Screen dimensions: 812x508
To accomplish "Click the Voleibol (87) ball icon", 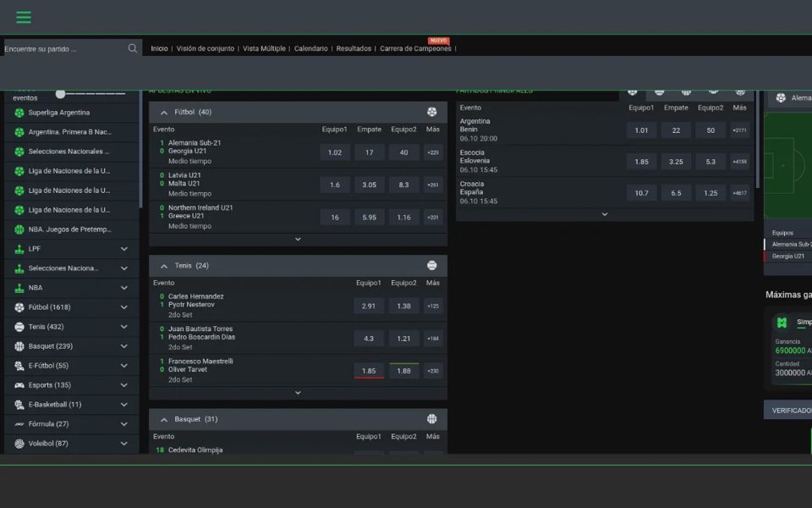I will pos(19,443).
